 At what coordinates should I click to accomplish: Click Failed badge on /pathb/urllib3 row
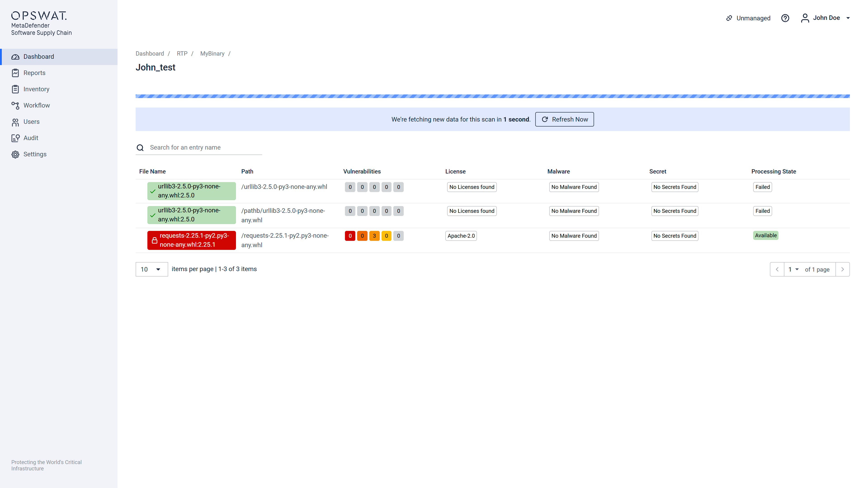762,211
